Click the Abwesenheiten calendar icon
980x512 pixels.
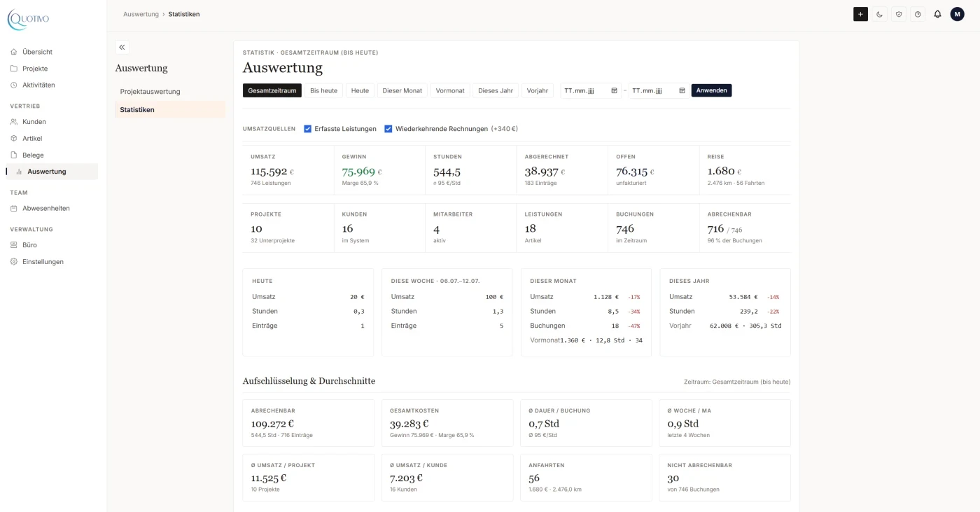14,208
